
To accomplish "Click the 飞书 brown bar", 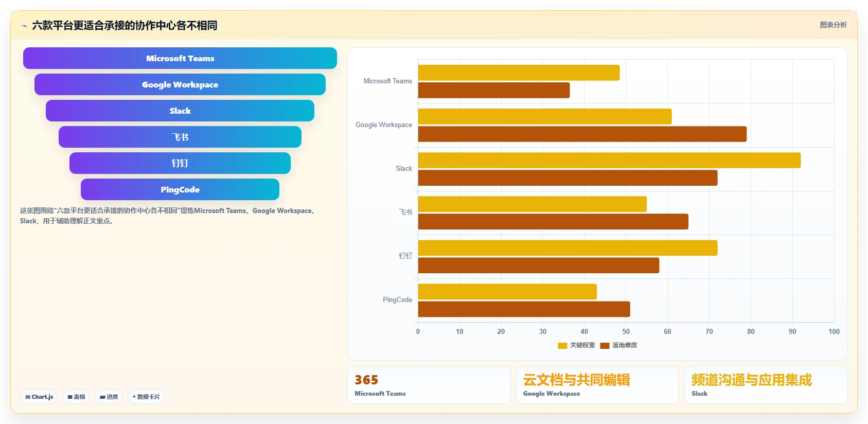I will tap(553, 222).
